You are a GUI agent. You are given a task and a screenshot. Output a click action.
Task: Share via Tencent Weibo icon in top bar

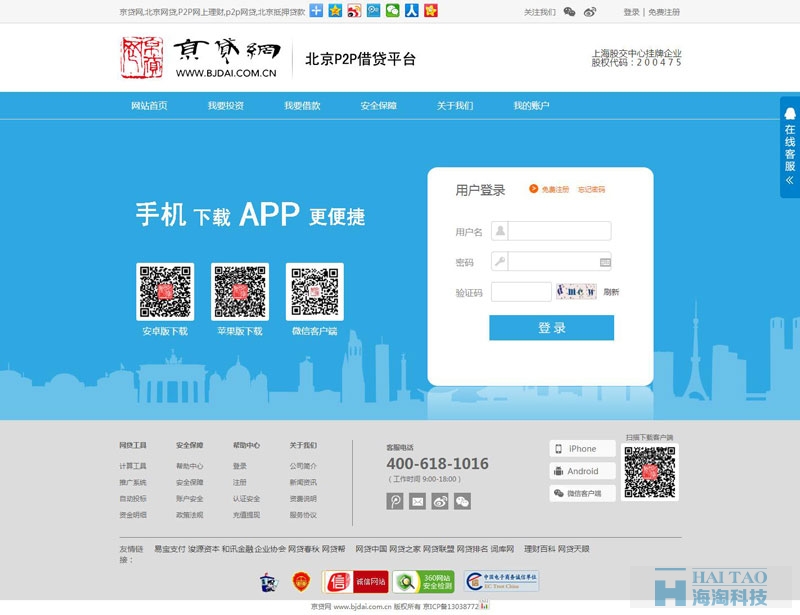click(x=373, y=11)
